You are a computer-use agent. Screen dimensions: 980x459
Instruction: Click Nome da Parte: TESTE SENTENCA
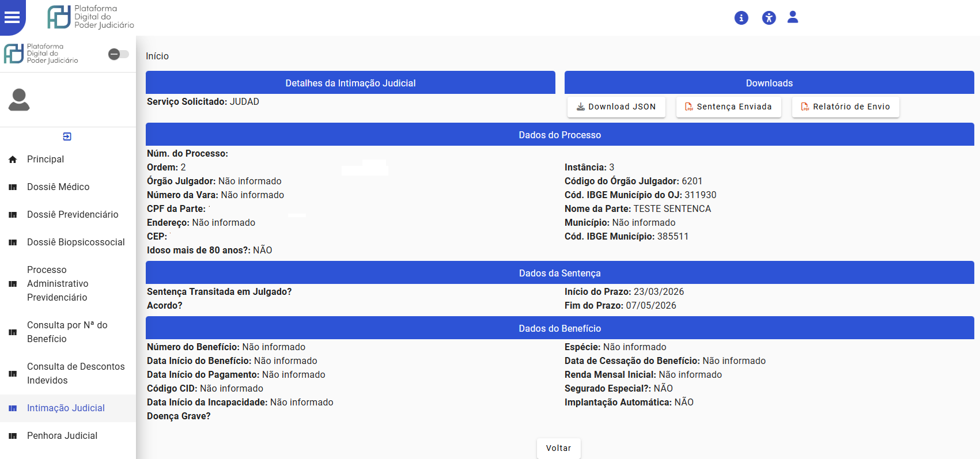pos(638,208)
